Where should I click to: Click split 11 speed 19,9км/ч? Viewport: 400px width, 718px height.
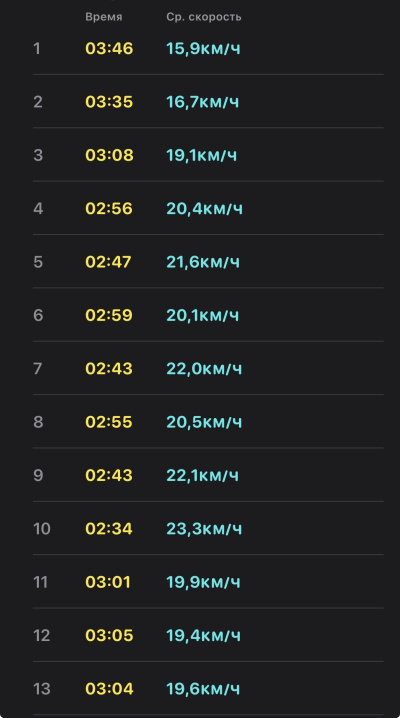(203, 582)
